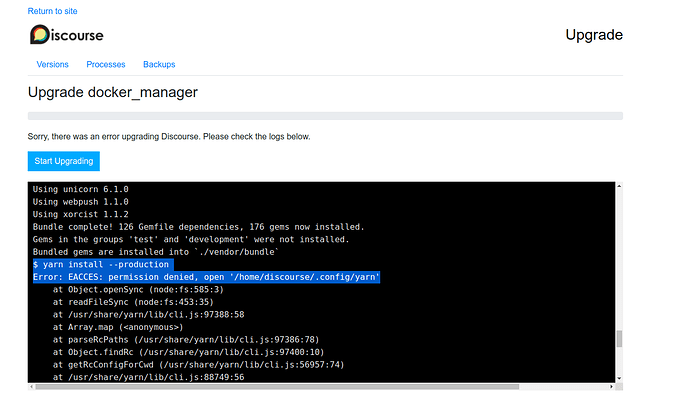This screenshot has width=690, height=414.
Task: Click the '$ yarn install --production' log line
Action: click(x=101, y=264)
